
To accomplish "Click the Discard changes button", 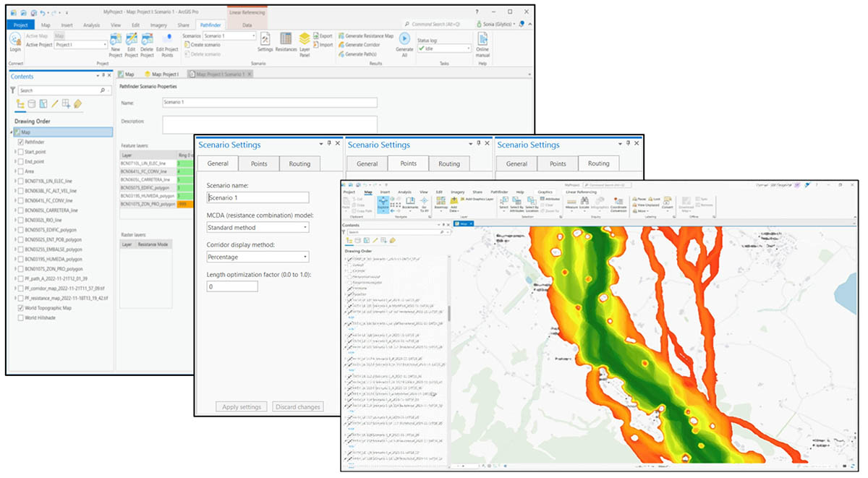I will (x=297, y=406).
